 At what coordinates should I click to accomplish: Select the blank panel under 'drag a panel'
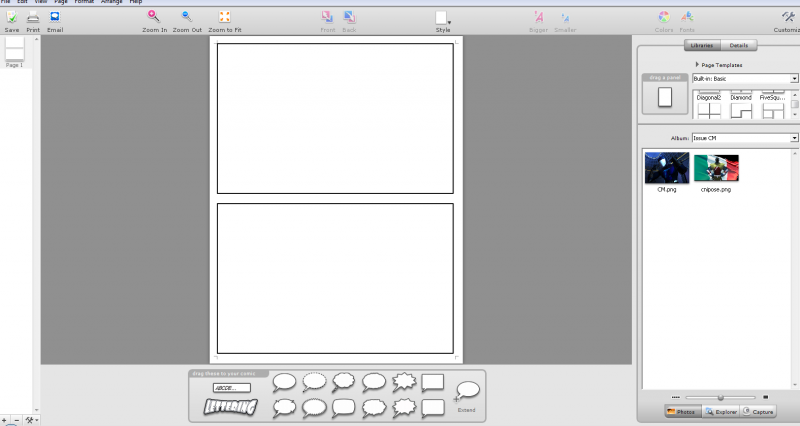tap(665, 97)
